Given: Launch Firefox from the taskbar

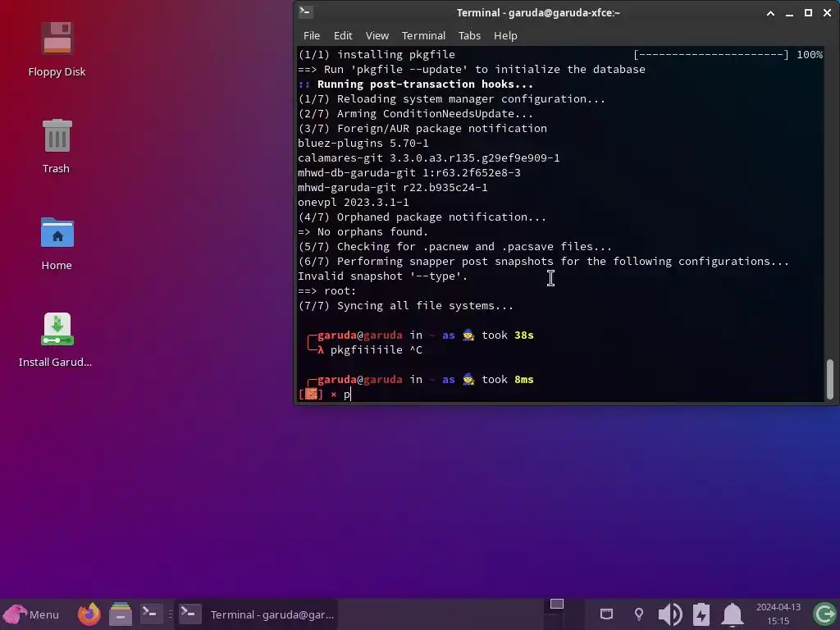Looking at the screenshot, I should [x=89, y=614].
